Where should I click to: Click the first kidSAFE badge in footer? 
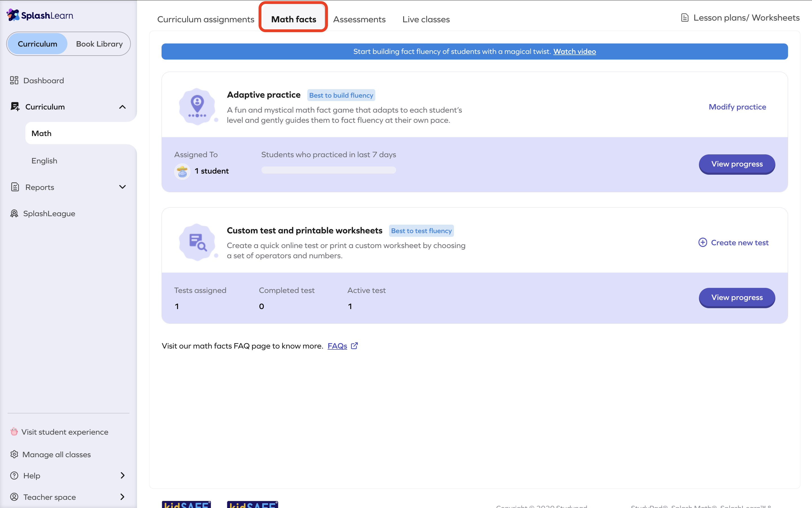coord(186,504)
